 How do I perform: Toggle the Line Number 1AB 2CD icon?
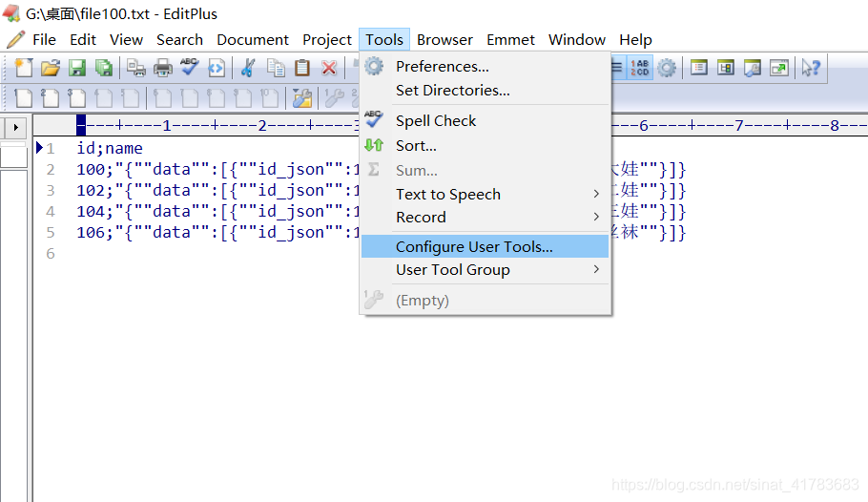tap(639, 68)
